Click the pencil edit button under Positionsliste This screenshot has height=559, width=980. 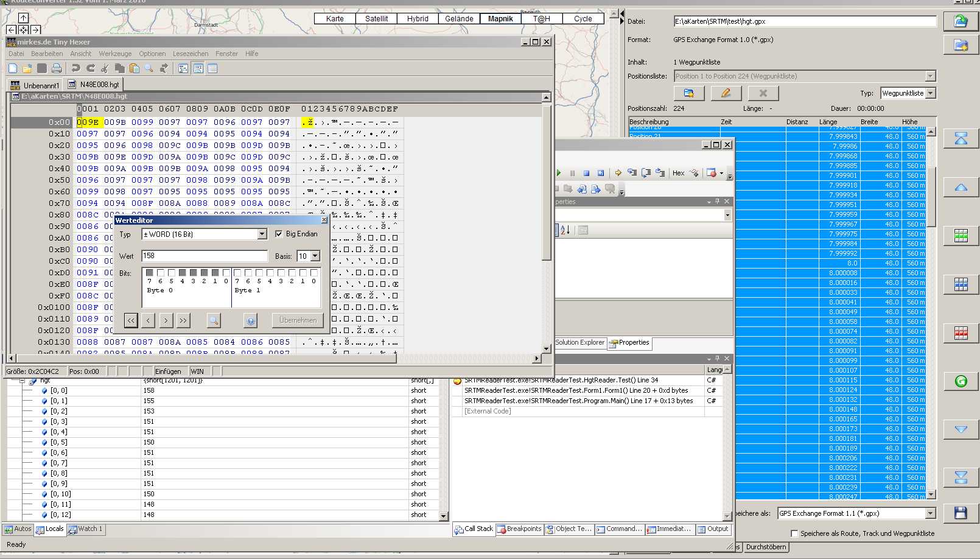pos(726,93)
